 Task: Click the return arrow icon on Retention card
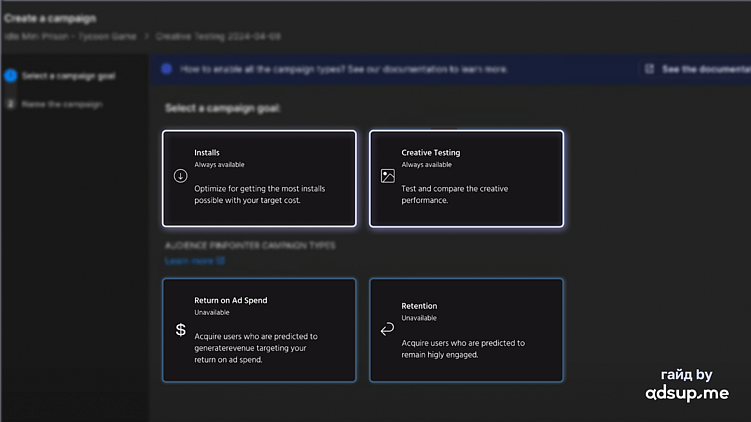388,329
